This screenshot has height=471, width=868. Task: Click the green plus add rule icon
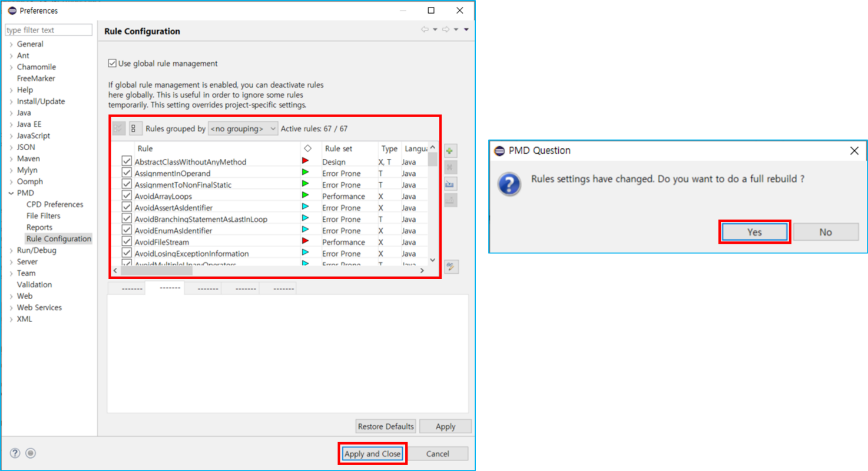(450, 151)
